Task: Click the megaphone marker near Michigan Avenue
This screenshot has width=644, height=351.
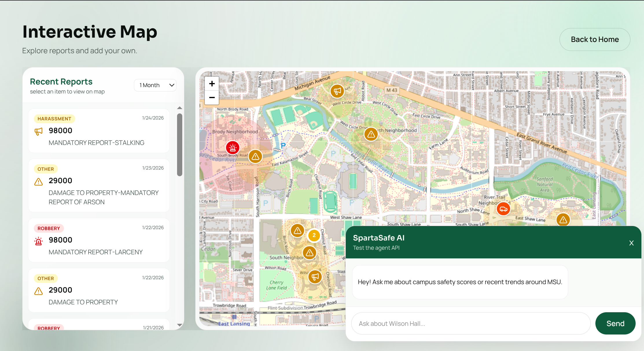Action: [337, 91]
